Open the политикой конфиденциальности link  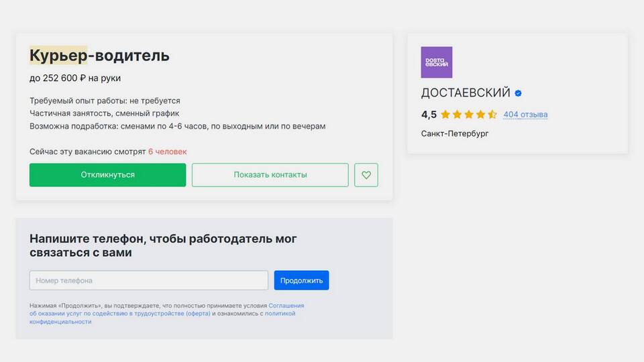pyautogui.click(x=162, y=318)
